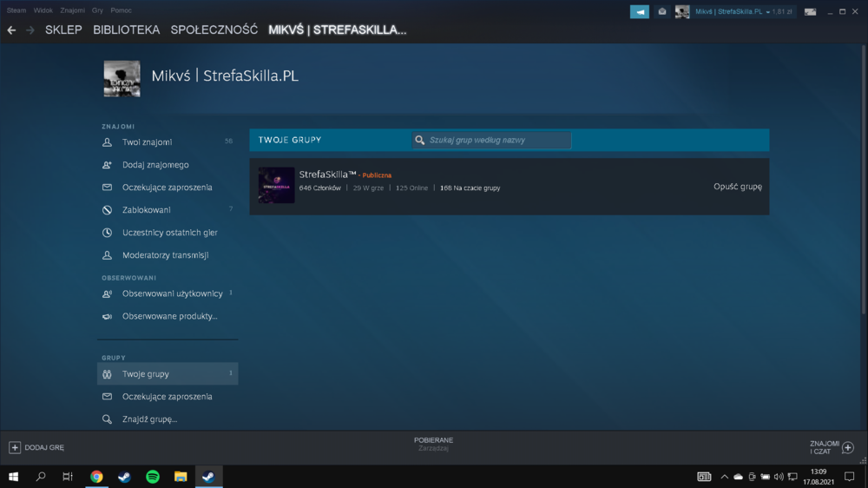Click the Twoi znajomi person icon
Image resolution: width=868 pixels, height=488 pixels.
(107, 142)
